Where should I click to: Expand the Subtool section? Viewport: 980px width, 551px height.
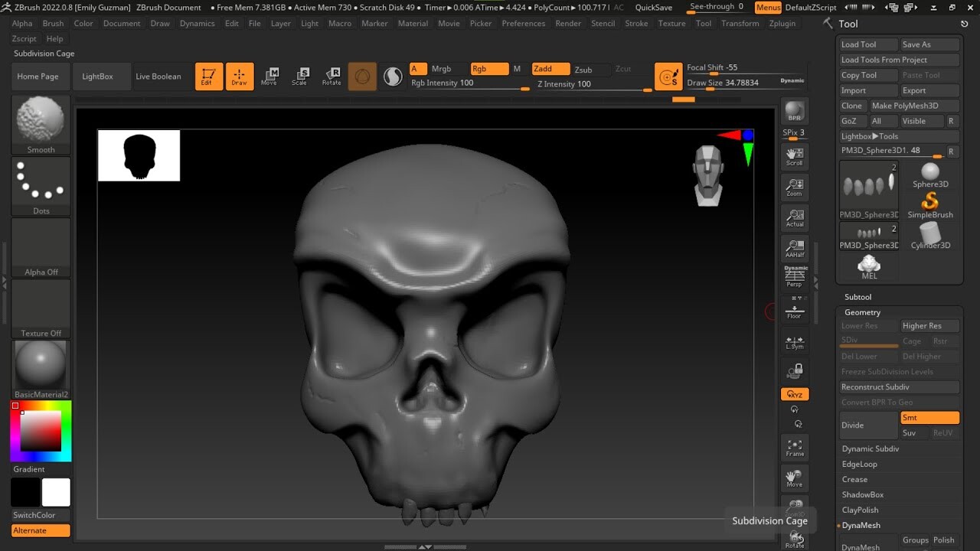857,297
